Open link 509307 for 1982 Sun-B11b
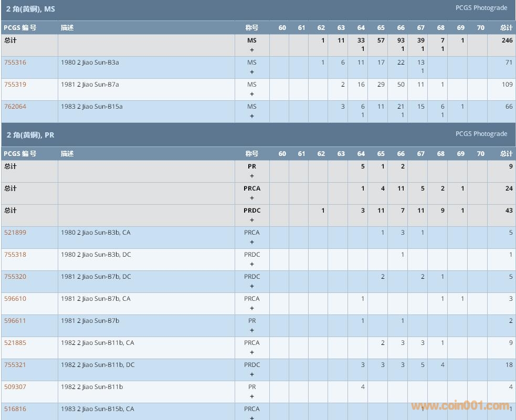Screen dimensions: 516x420 click(15, 387)
